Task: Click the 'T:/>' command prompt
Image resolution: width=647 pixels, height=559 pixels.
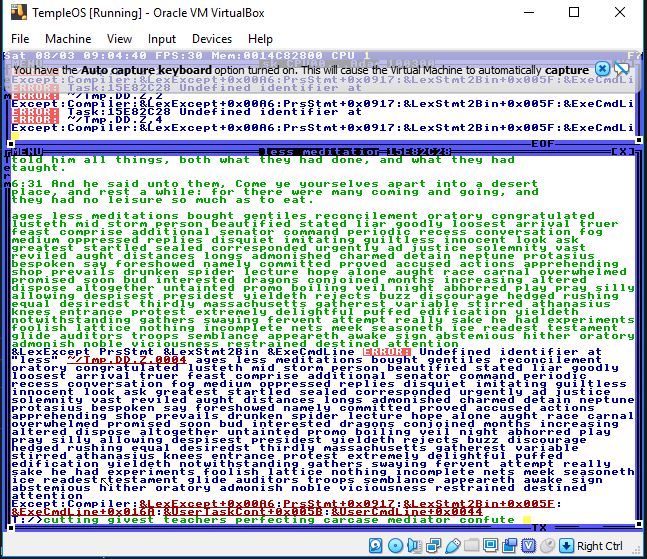Action: pyautogui.click(x=27, y=520)
